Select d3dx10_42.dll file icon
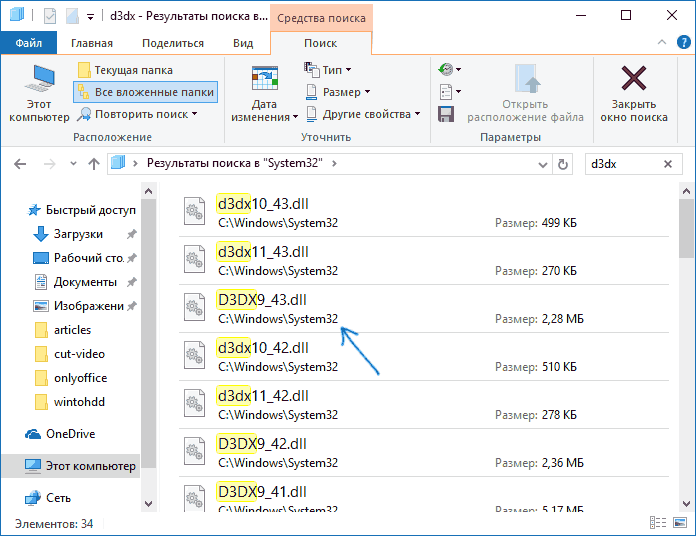696x536 pixels. (x=194, y=355)
